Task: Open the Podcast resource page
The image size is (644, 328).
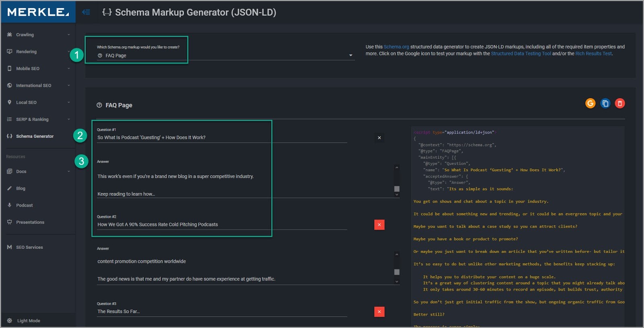Action: [x=24, y=205]
